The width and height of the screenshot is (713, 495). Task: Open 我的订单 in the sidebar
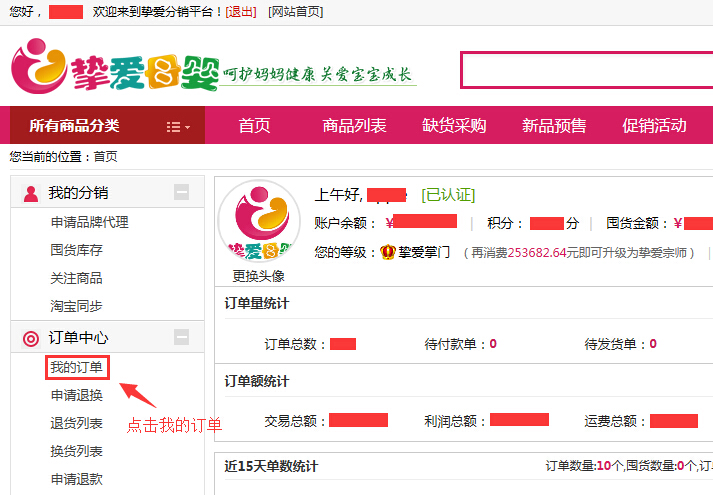[x=77, y=367]
